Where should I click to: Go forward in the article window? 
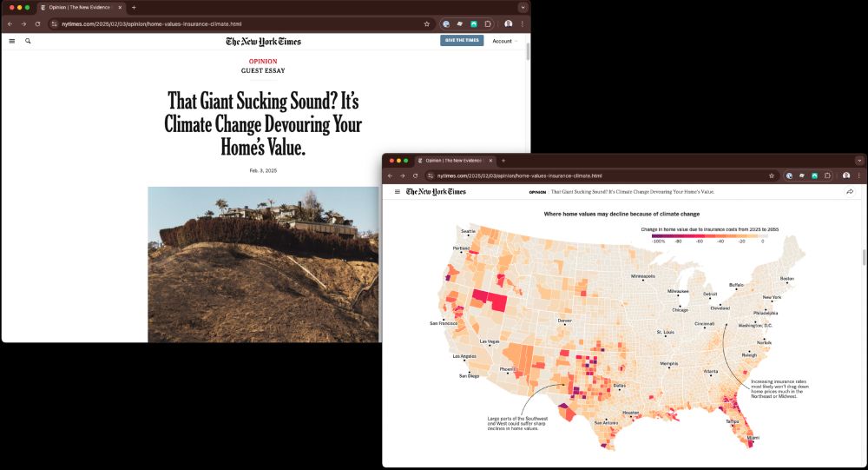click(x=23, y=23)
